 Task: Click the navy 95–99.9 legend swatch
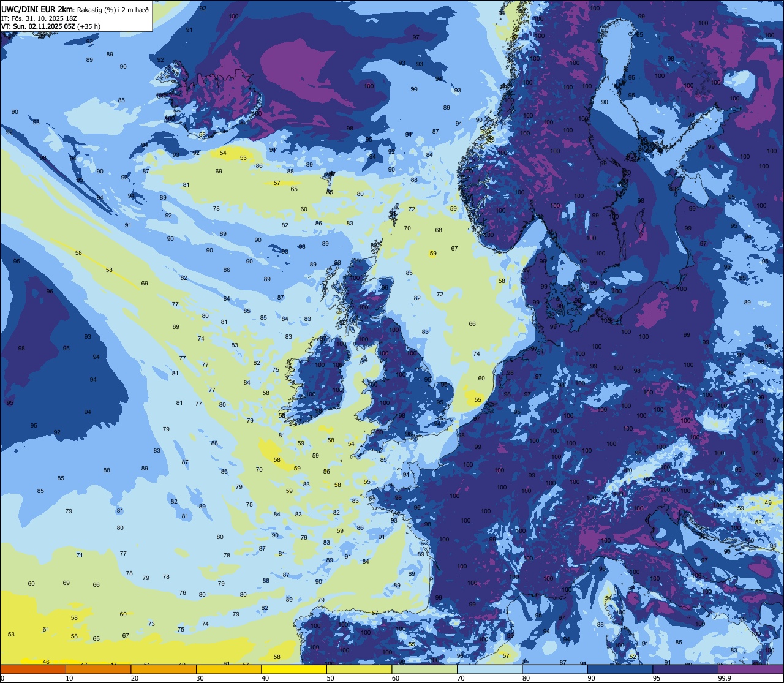tap(685, 669)
